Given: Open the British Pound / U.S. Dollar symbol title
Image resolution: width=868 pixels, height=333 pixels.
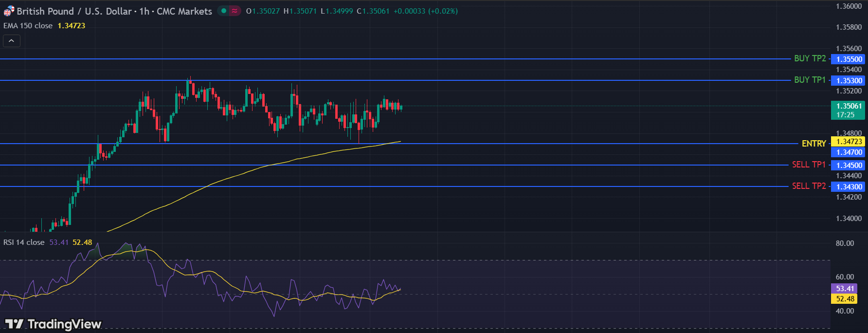Looking at the screenshot, I should (114, 11).
